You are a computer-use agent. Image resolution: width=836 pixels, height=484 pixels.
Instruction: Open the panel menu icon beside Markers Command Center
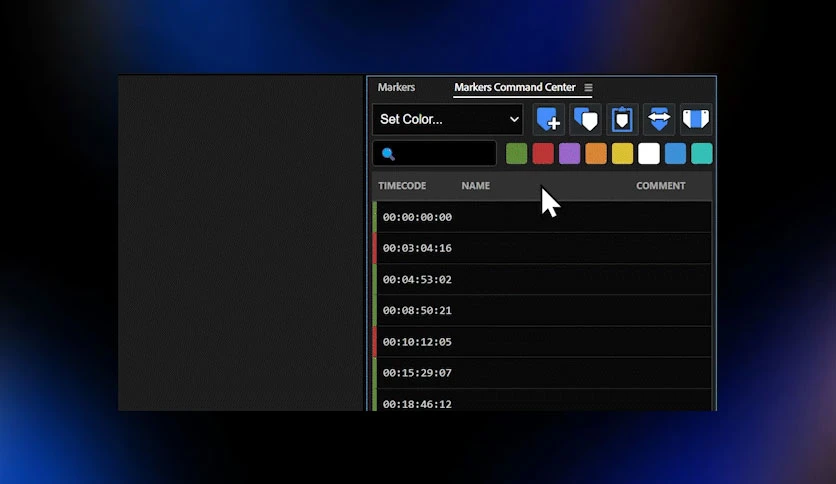tap(588, 87)
